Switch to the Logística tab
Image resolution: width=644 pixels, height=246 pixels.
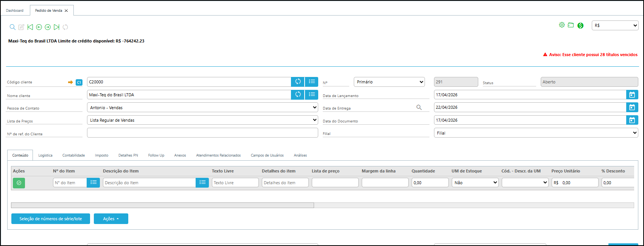[45, 155]
